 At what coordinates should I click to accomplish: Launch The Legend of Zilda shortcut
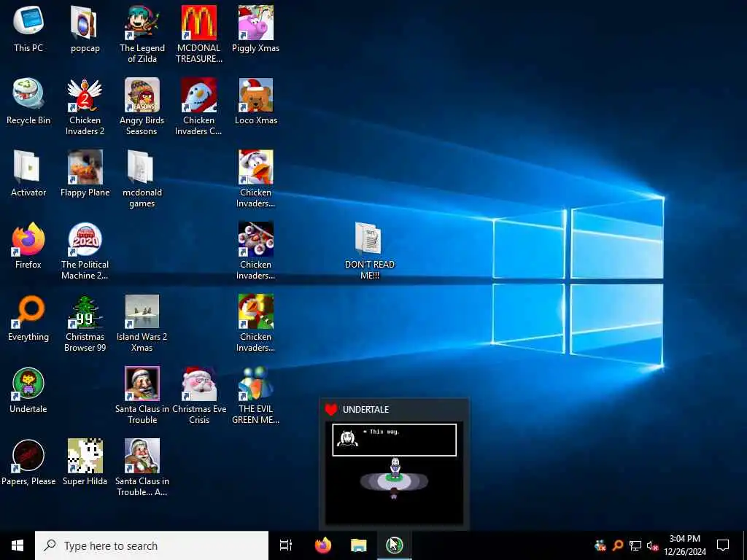pyautogui.click(x=142, y=35)
